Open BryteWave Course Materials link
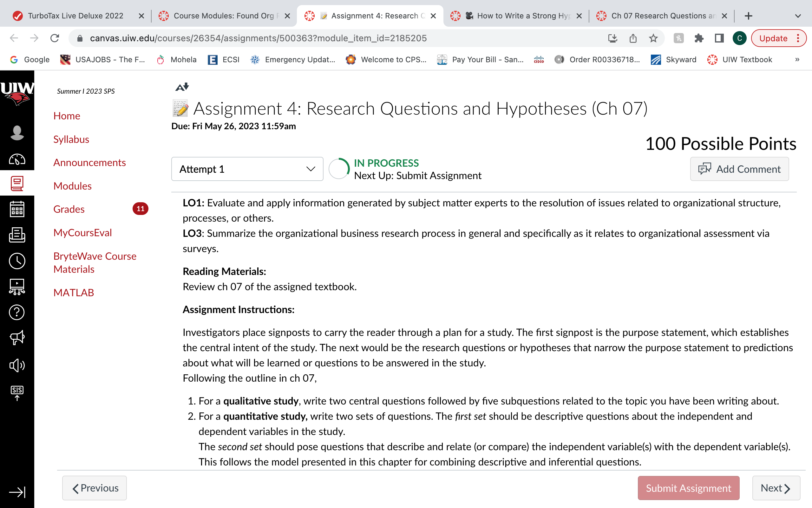Screen dimensions: 812x508 click(x=95, y=263)
